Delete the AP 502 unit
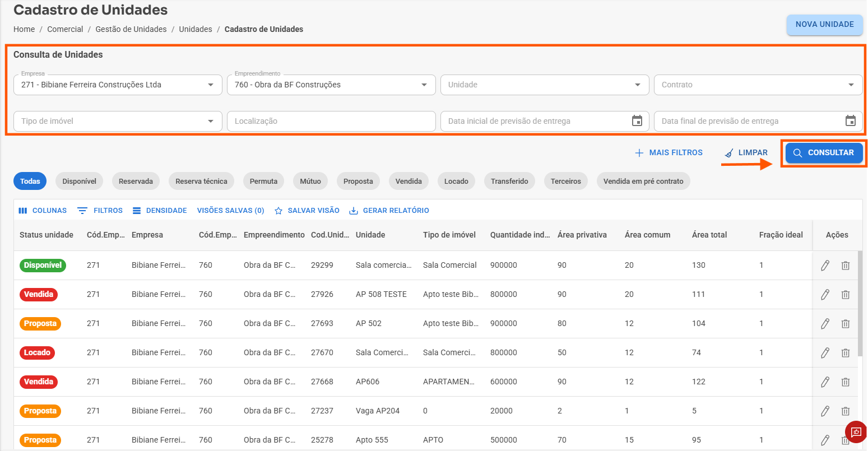868x451 pixels. [846, 324]
